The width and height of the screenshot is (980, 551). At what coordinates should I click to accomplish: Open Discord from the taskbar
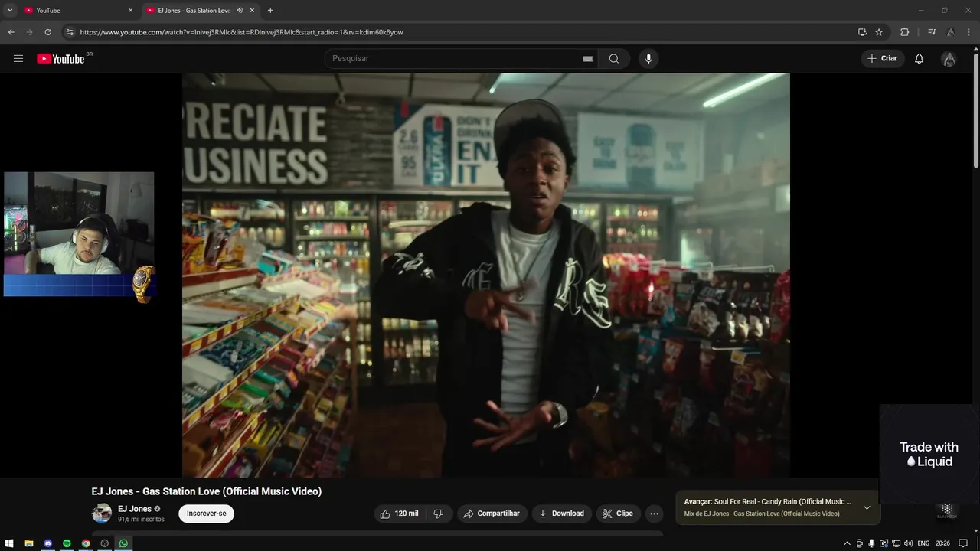click(x=48, y=543)
